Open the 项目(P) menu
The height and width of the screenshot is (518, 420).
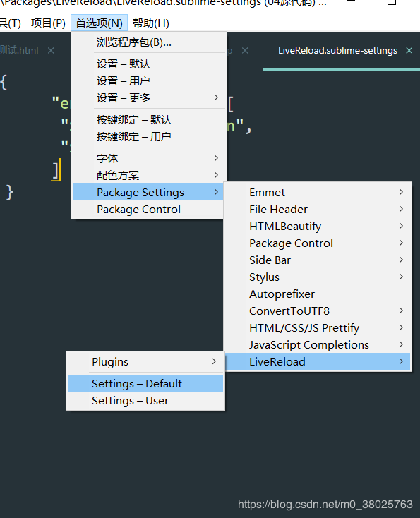48,23
